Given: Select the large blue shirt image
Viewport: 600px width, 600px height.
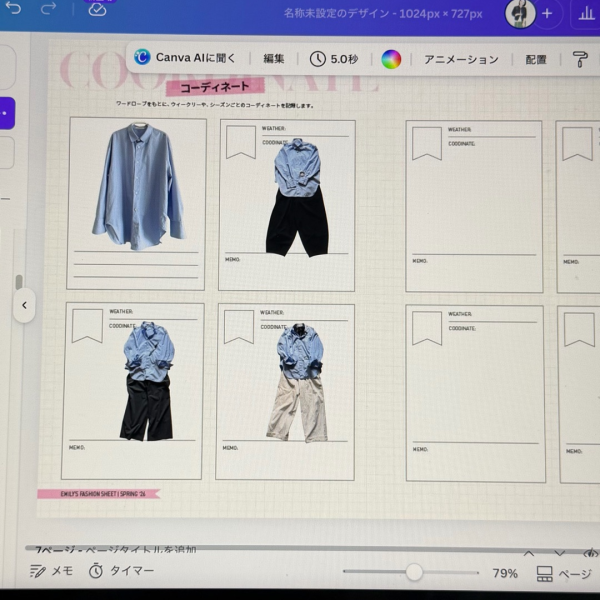Looking at the screenshot, I should point(136,187).
